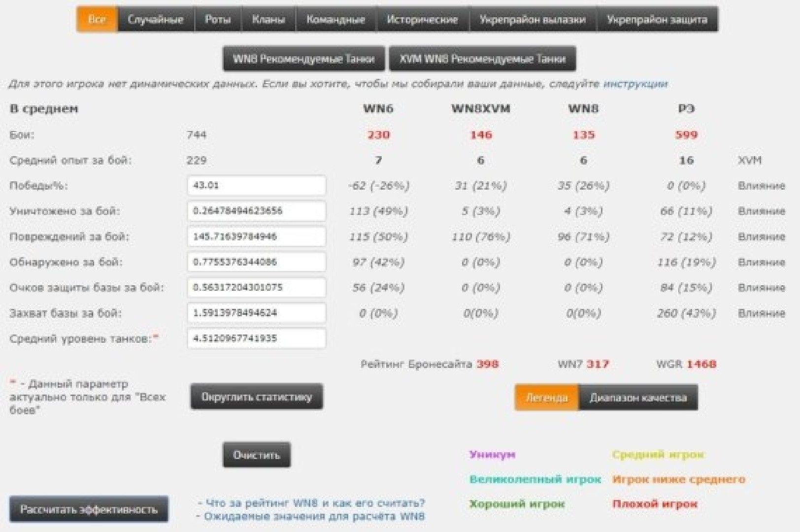This screenshot has height=532, width=800.
Task: Click Великолепный игрок legend label
Action: point(535,480)
